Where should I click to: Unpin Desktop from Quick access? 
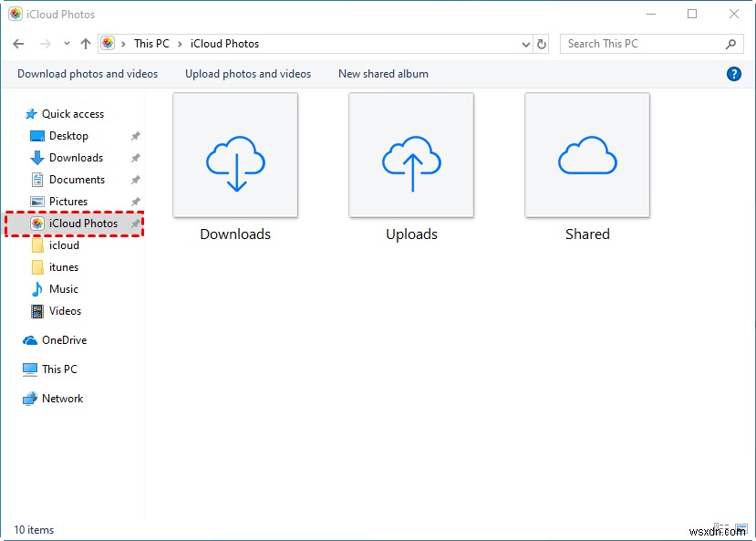[x=135, y=135]
